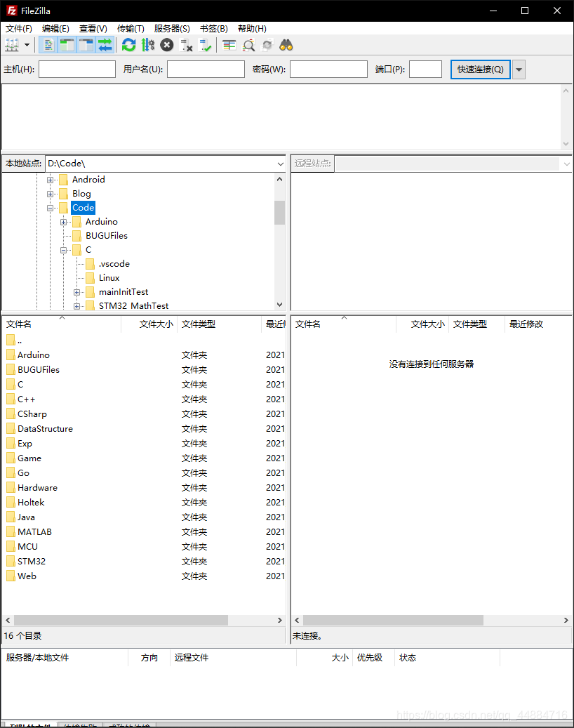574x728 pixels.
Task: Sort local files by 文件名 column
Action: coord(62,324)
